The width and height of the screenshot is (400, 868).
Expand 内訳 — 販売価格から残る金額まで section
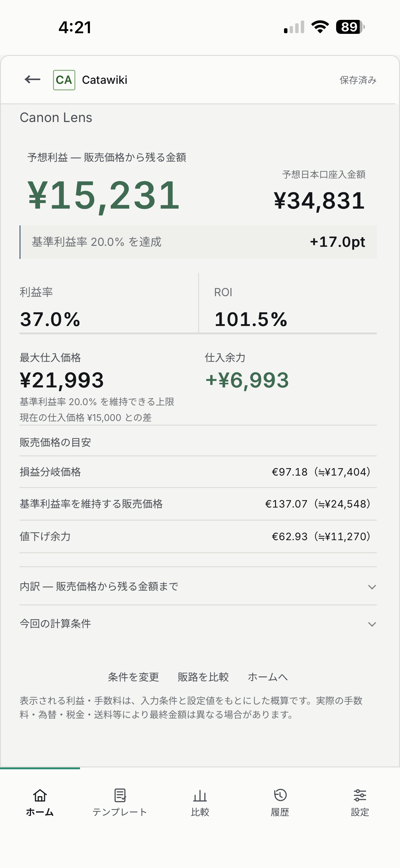pyautogui.click(x=198, y=586)
